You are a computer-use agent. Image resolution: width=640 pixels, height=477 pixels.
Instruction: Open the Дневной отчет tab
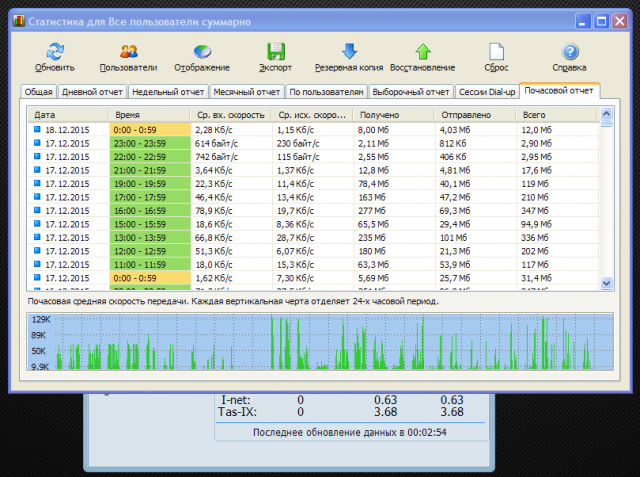(92, 92)
